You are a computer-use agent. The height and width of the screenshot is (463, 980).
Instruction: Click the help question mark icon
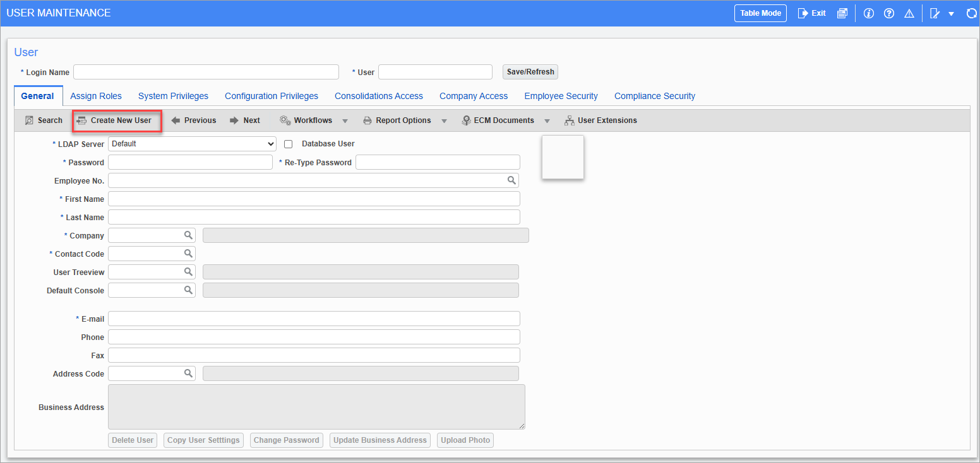pyautogui.click(x=889, y=13)
